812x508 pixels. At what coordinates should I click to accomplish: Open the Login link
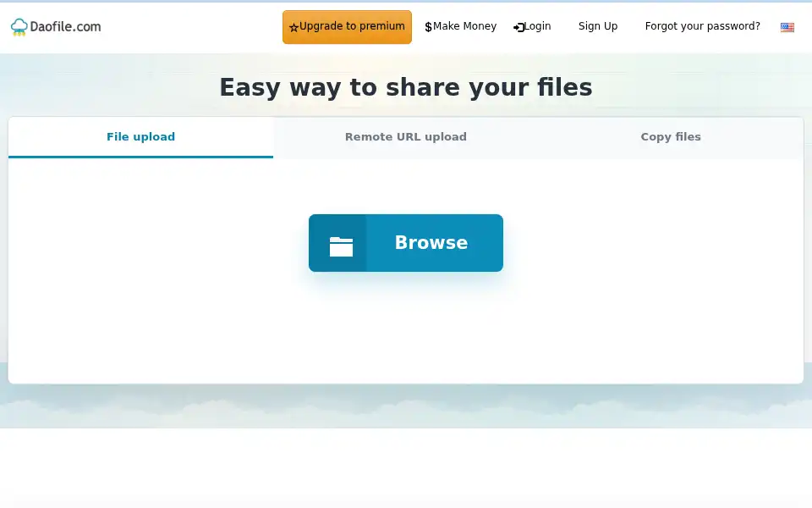[x=532, y=26]
